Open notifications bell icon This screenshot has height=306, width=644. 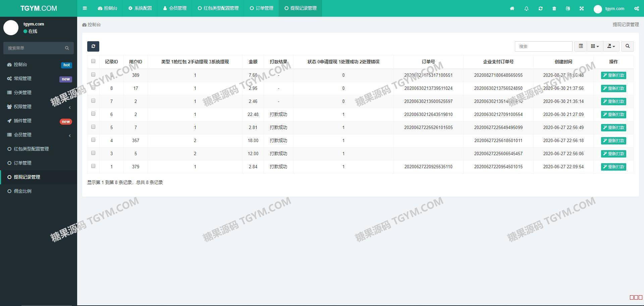(526, 8)
